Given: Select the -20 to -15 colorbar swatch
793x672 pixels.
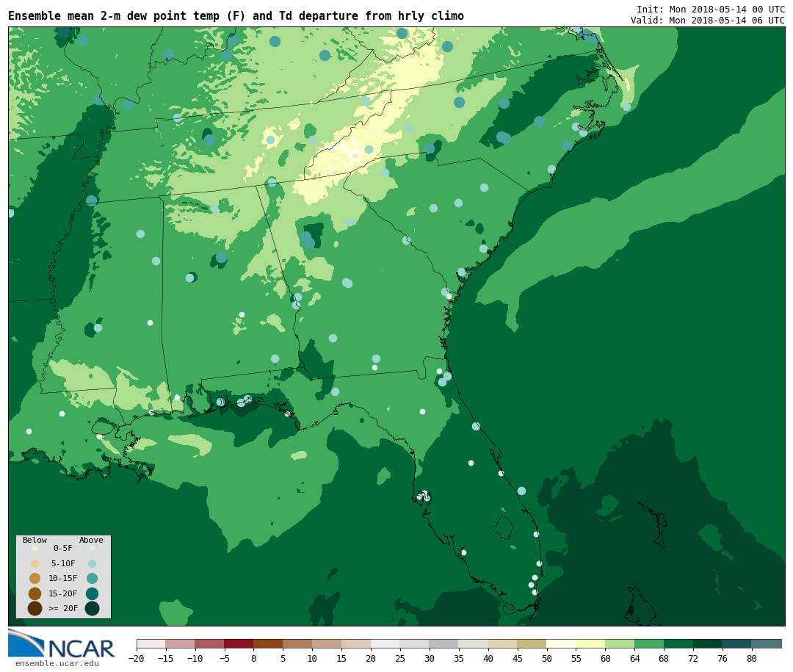Looking at the screenshot, I should [151, 643].
